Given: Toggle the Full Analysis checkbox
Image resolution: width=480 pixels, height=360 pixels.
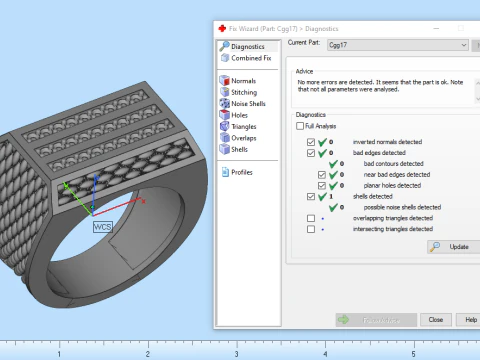Looking at the screenshot, I should 300,126.
